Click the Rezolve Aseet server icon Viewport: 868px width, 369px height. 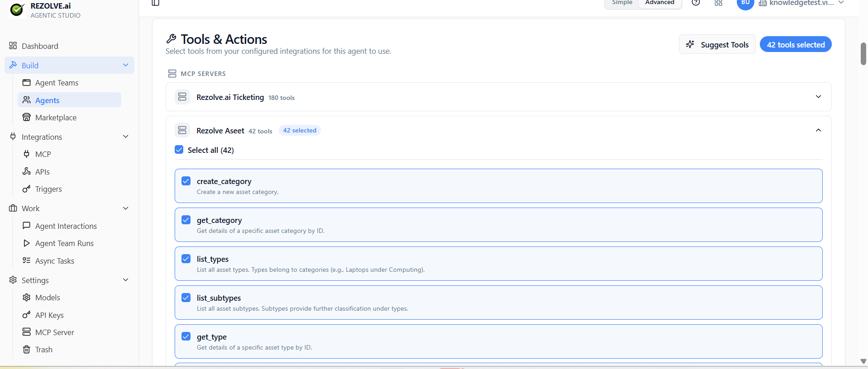click(x=182, y=130)
